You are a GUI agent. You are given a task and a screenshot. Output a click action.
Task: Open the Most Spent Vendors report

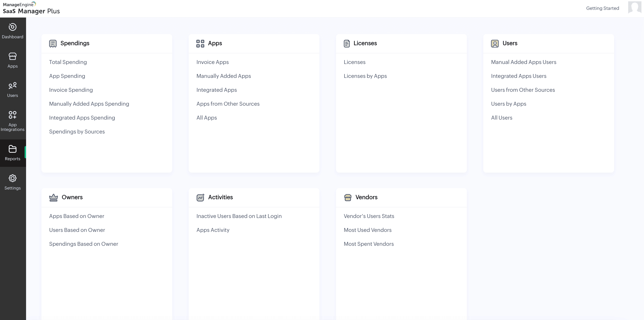(x=369, y=244)
